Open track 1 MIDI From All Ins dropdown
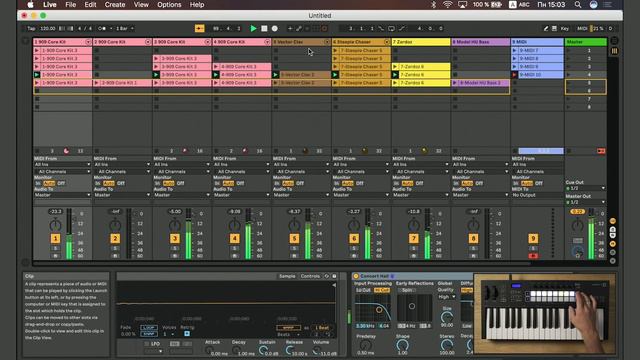The width and height of the screenshot is (640, 360). coord(62,164)
